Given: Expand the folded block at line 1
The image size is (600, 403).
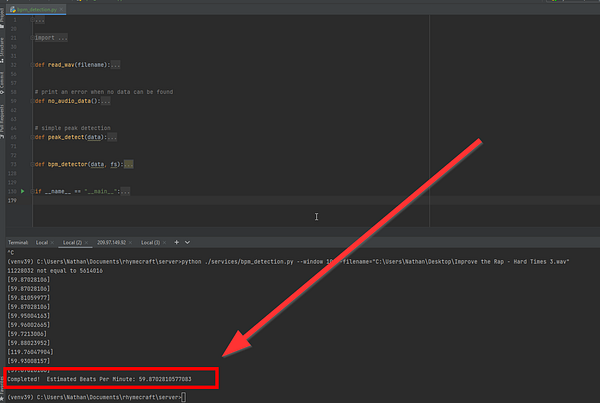Looking at the screenshot, I should pos(33,20).
